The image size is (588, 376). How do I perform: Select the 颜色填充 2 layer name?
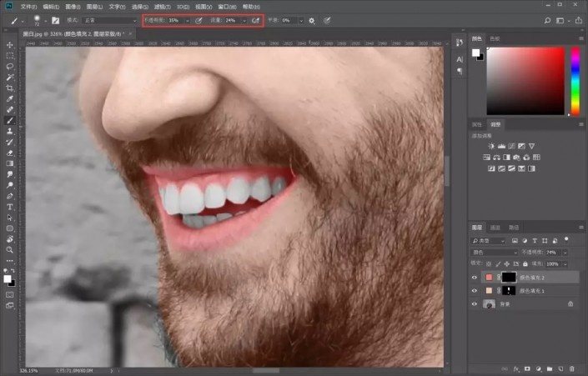pos(531,278)
